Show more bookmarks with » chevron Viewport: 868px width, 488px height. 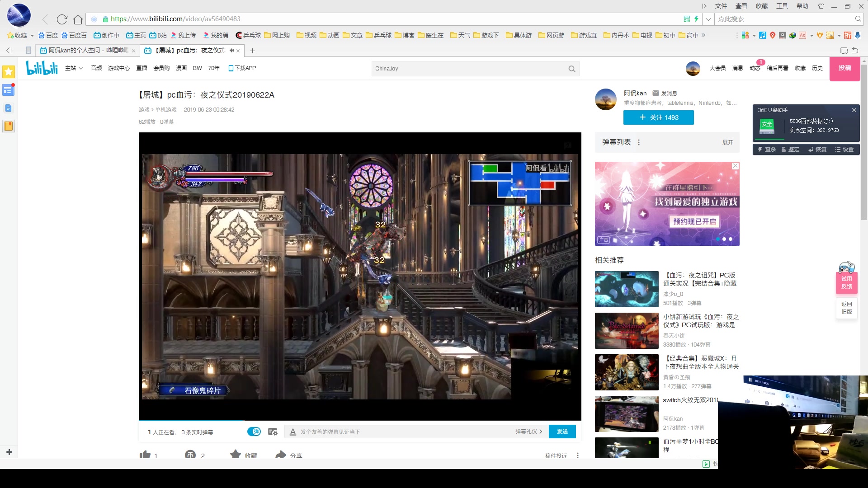point(703,35)
